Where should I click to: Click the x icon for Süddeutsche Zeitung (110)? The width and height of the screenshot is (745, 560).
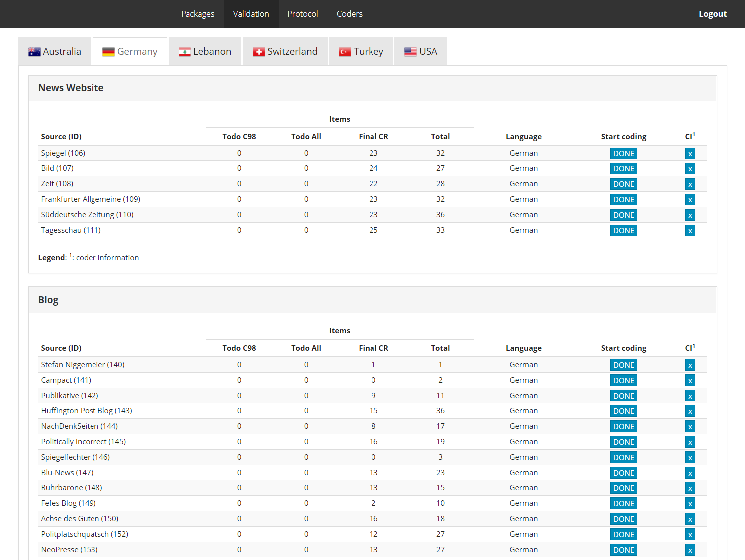(690, 215)
